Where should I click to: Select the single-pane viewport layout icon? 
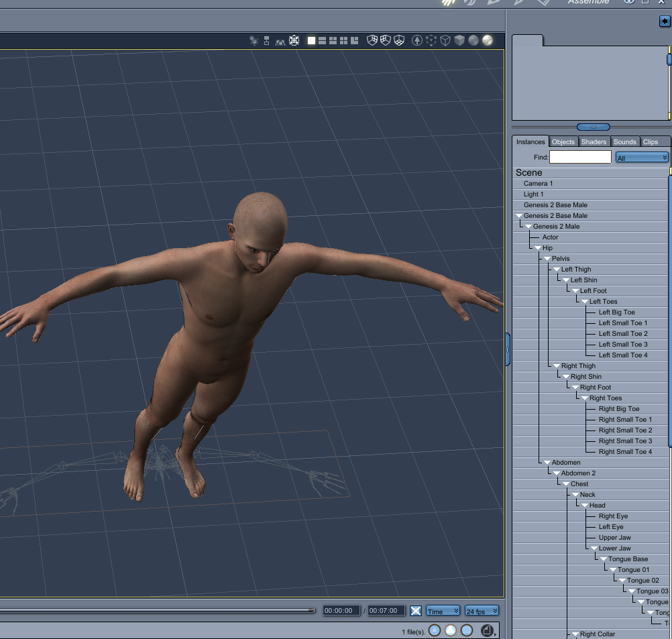(311, 41)
